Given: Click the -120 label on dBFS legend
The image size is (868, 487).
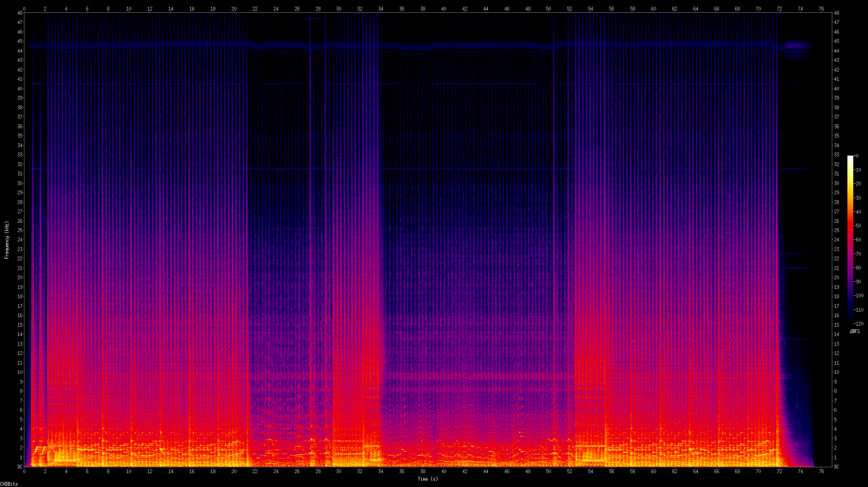Looking at the screenshot, I should click(859, 324).
